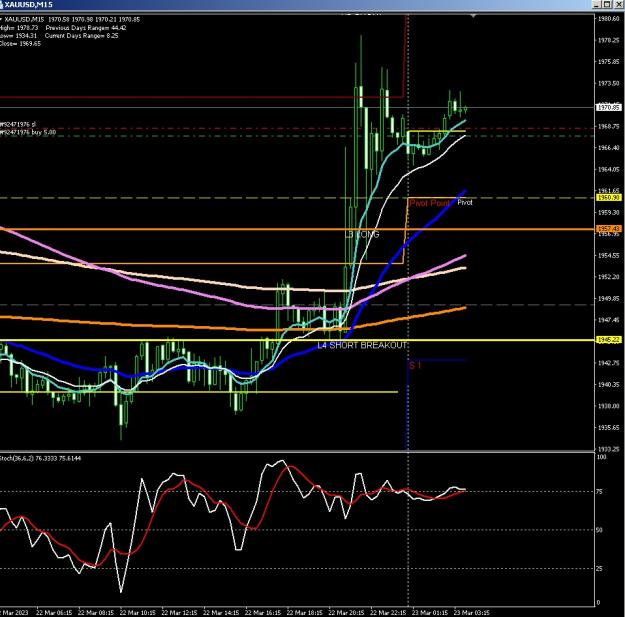Click the stochastic scale value 75
The width and height of the screenshot is (625, 617).
[599, 492]
